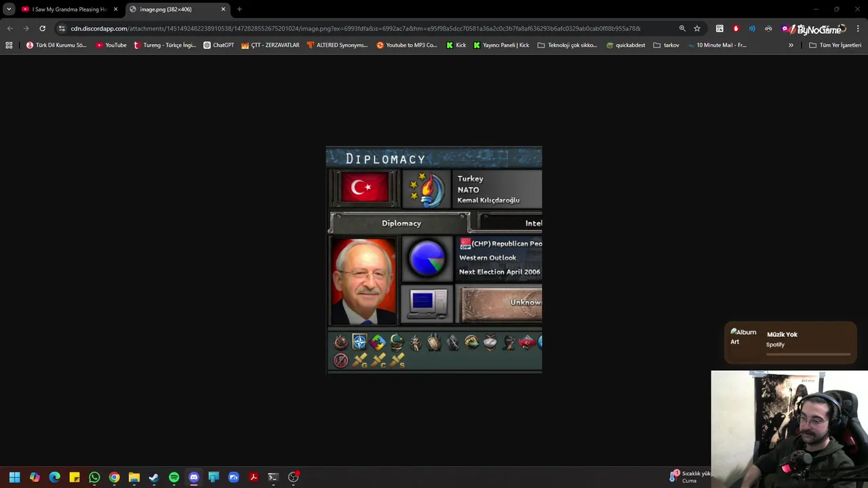868x488 pixels.
Task: Reload the current page
Action: coord(42,28)
